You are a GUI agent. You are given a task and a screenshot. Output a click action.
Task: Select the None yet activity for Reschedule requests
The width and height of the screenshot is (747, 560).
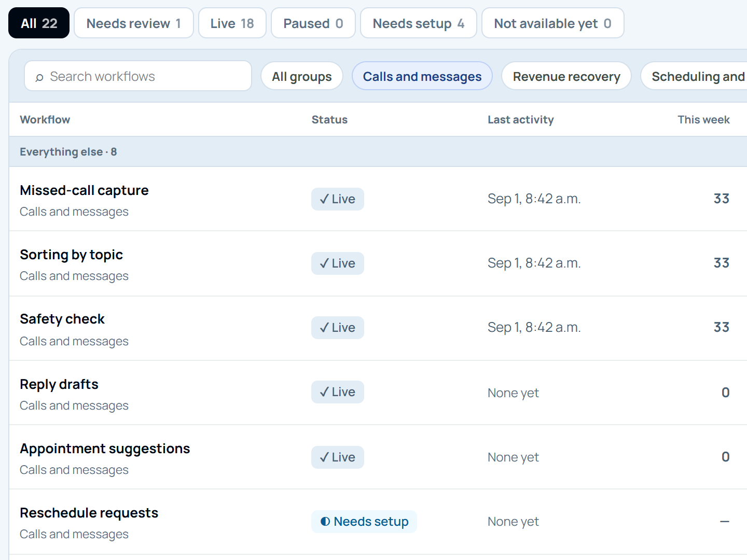coord(513,522)
